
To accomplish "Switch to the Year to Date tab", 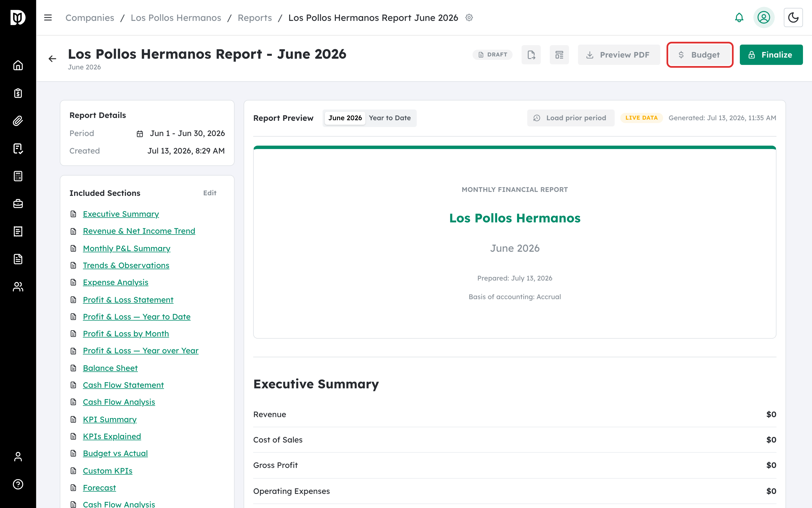I will [390, 118].
